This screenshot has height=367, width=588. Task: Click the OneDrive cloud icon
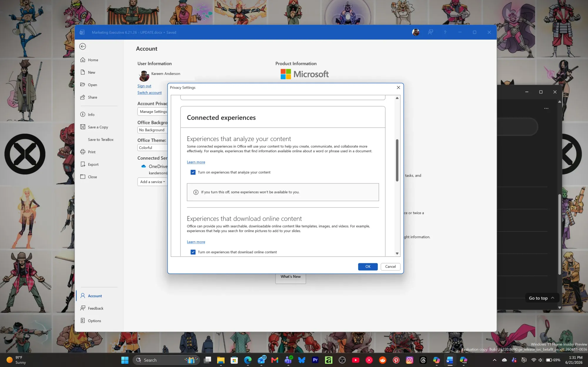click(143, 166)
